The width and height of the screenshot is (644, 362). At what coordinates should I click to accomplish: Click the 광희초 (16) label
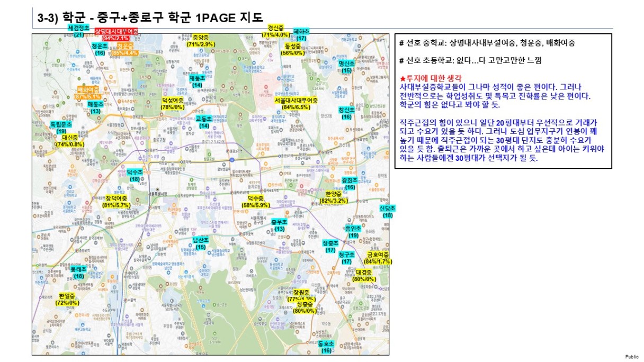[x=350, y=184]
